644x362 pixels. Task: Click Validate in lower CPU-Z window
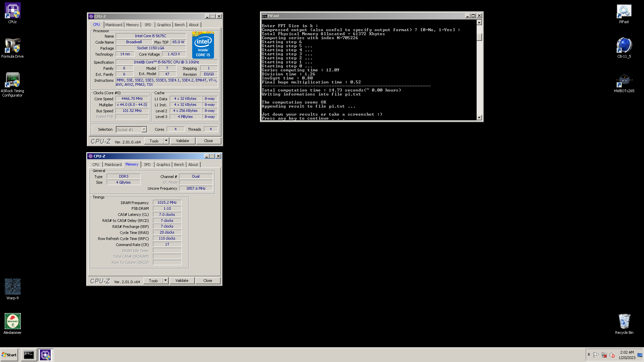182,281
